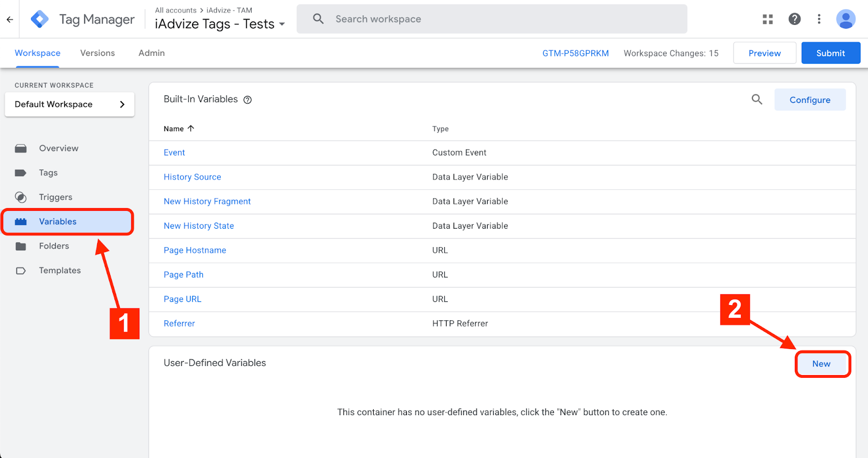
Task: Search built-in variables magnifier icon
Action: 757,100
